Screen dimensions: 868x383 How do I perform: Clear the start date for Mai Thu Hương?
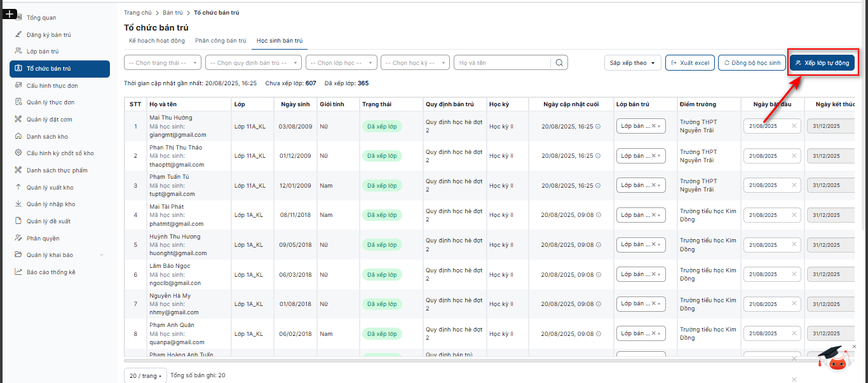[794, 126]
